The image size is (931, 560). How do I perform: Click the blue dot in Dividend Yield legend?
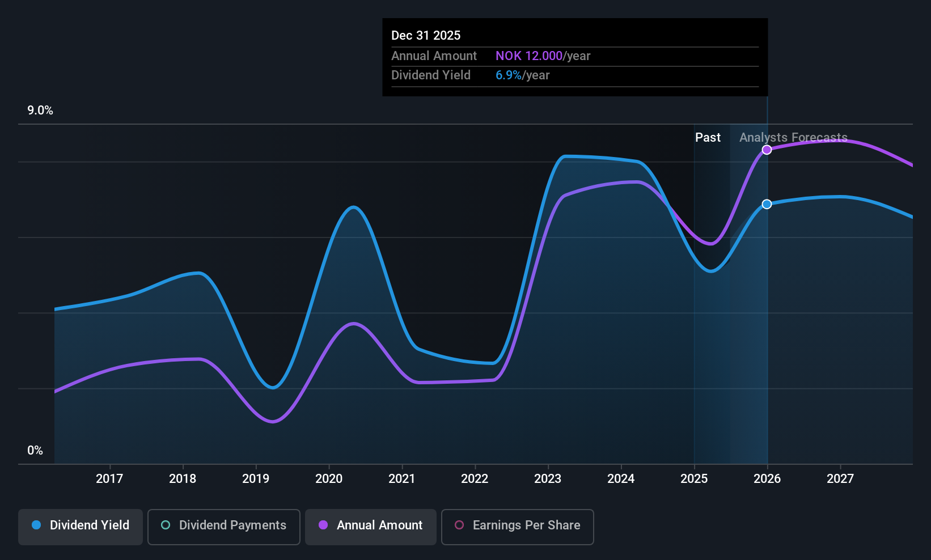(x=36, y=525)
